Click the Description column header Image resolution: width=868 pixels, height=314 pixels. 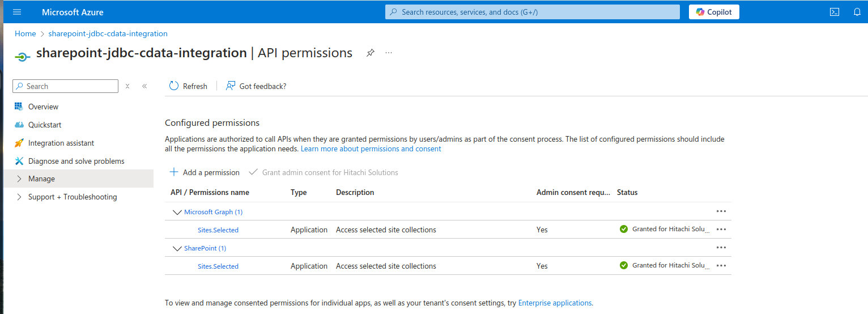pos(355,193)
